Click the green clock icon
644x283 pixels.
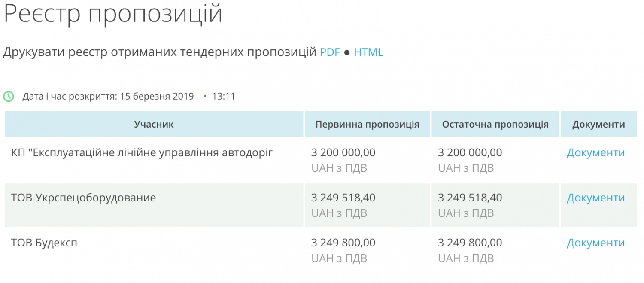[9, 96]
